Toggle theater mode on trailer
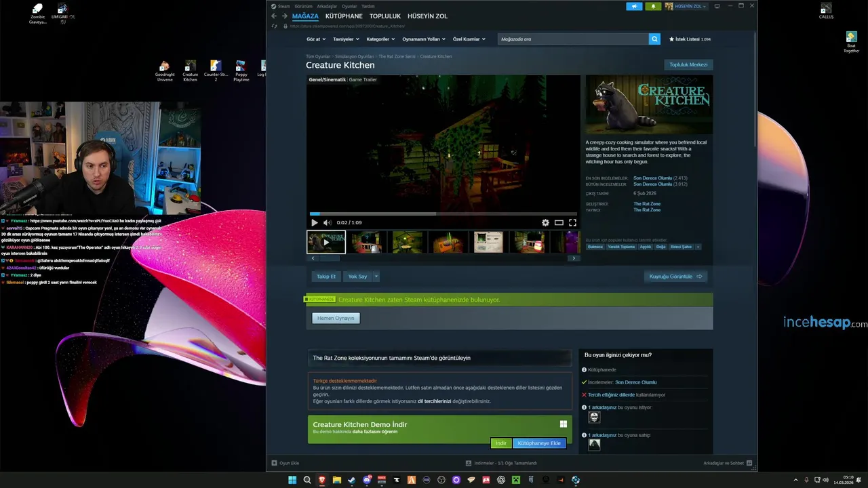The width and height of the screenshot is (868, 488). 559,222
